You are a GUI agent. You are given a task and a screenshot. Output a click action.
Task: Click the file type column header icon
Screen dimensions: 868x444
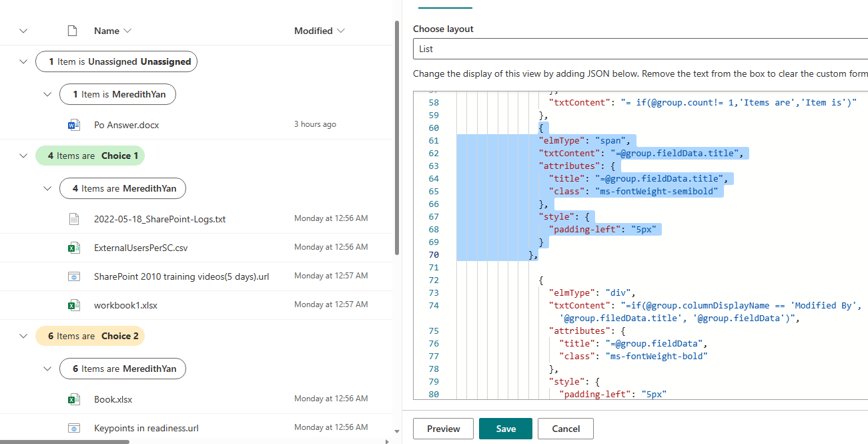coord(73,31)
